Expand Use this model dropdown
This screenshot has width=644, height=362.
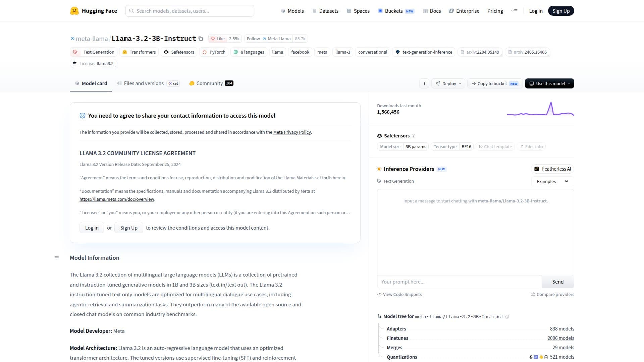(549, 83)
